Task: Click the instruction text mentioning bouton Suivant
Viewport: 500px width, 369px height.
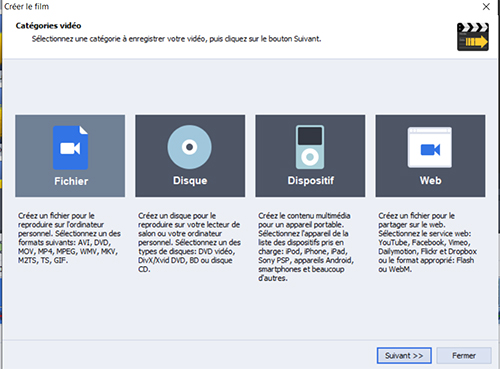Action: [x=176, y=39]
